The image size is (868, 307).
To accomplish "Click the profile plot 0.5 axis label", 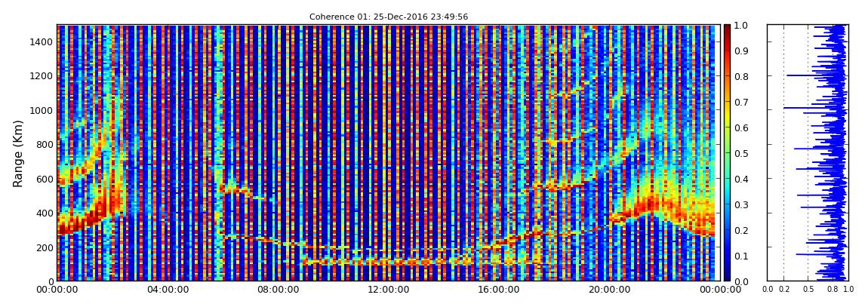I will coord(808,290).
